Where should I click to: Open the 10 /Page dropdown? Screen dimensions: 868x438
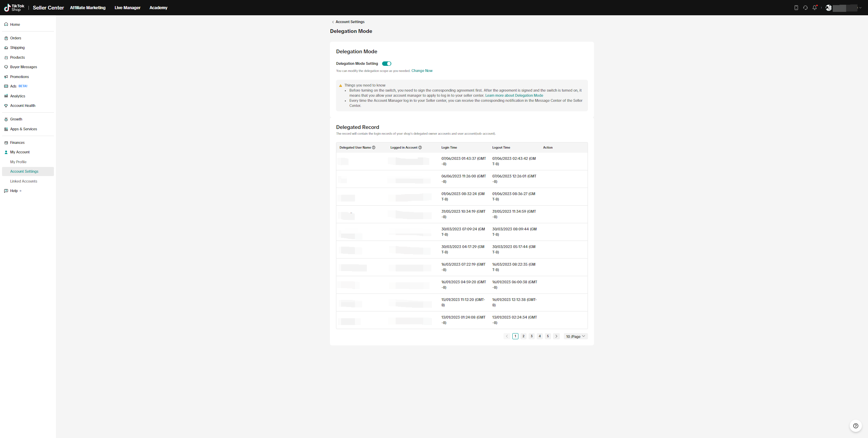[575, 336]
